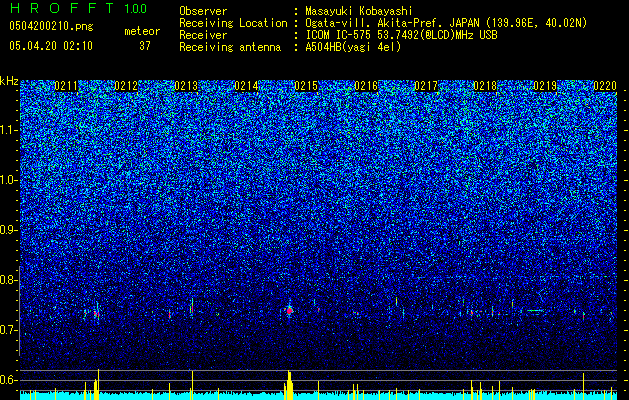The image size is (629, 400).
Task: Click the kHz axis unit label
Action: tap(9, 81)
